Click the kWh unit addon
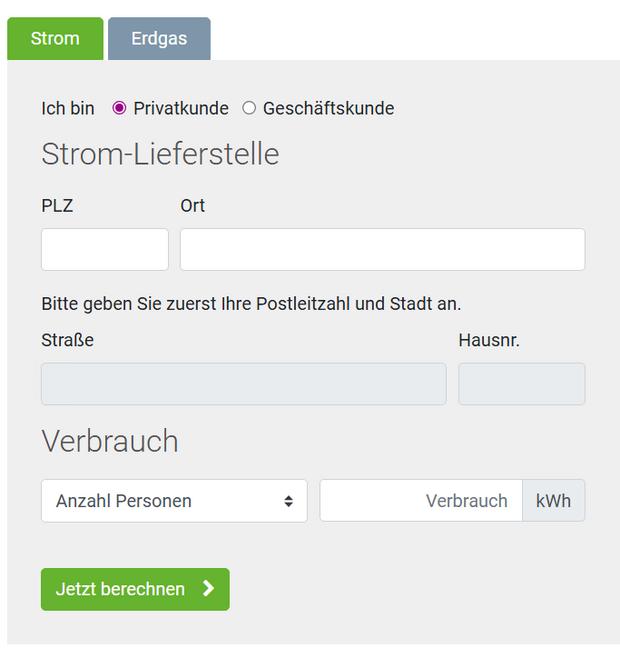 (x=553, y=501)
